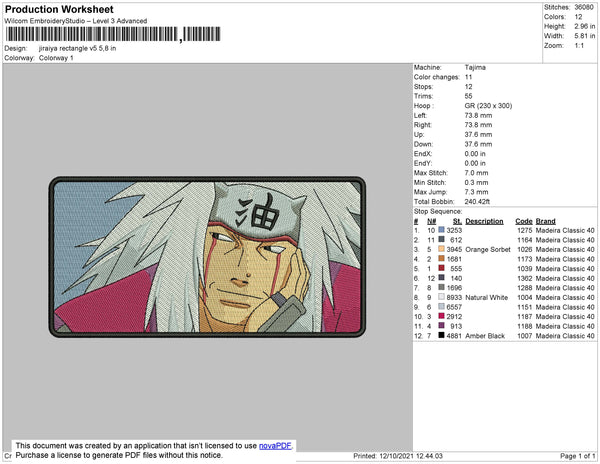This screenshot has height=464, width=600.
Task: Select the 'Description' column header
Action: coord(484,221)
